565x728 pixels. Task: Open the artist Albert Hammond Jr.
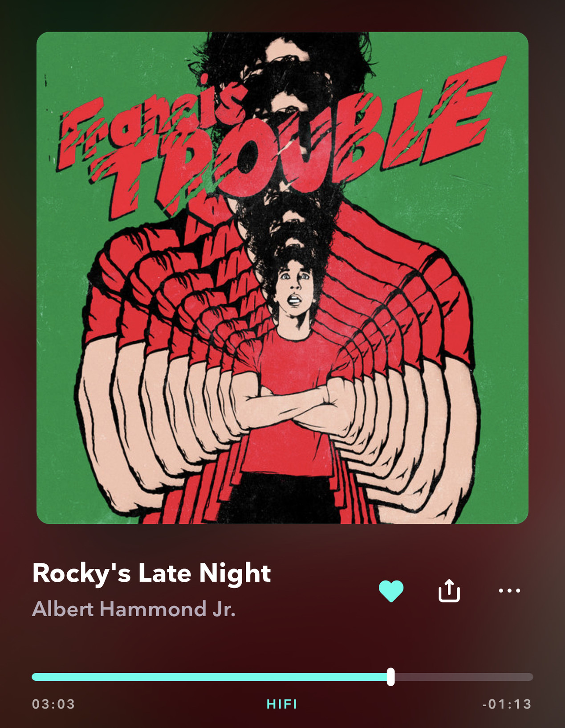134,609
